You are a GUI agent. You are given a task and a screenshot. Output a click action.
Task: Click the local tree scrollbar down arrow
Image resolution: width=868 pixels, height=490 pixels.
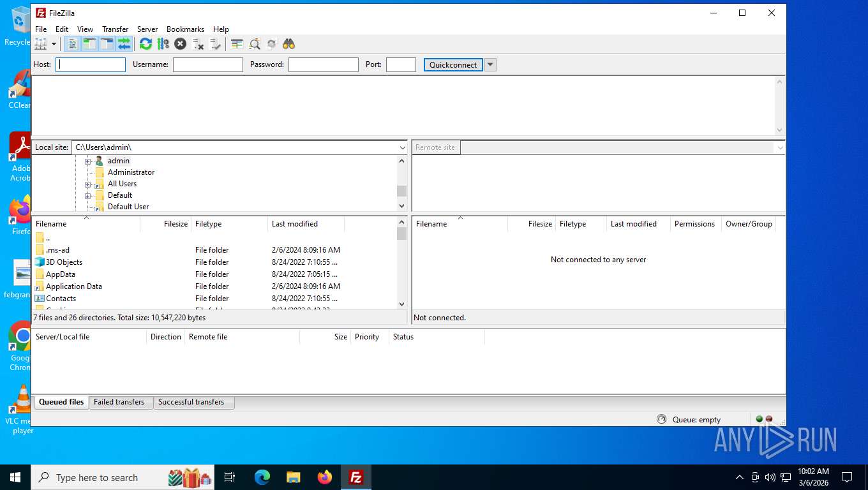pos(401,206)
